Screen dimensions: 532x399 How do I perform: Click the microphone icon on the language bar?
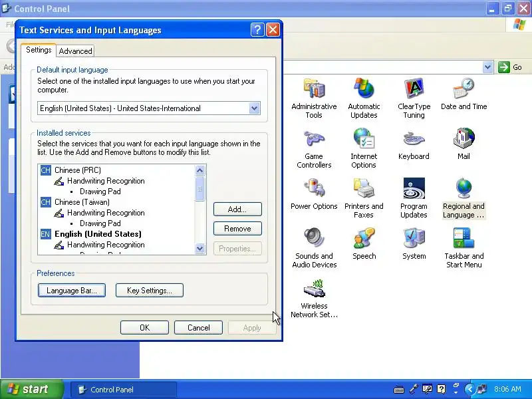tap(413, 389)
